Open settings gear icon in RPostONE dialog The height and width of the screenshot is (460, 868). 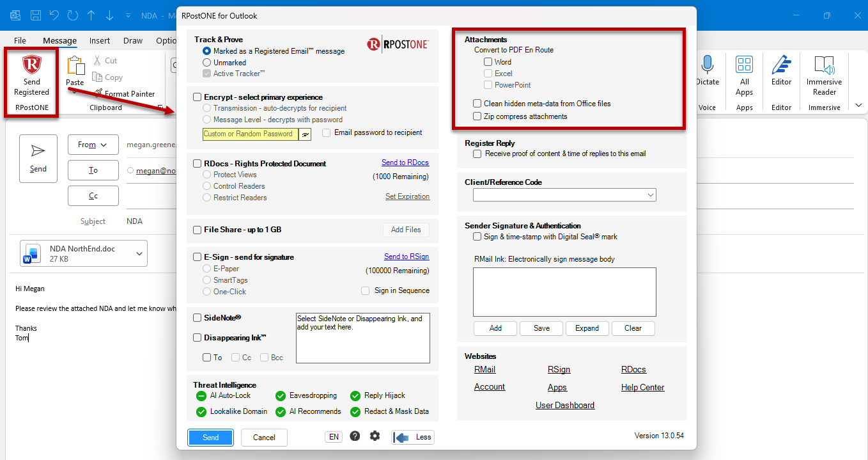click(375, 436)
